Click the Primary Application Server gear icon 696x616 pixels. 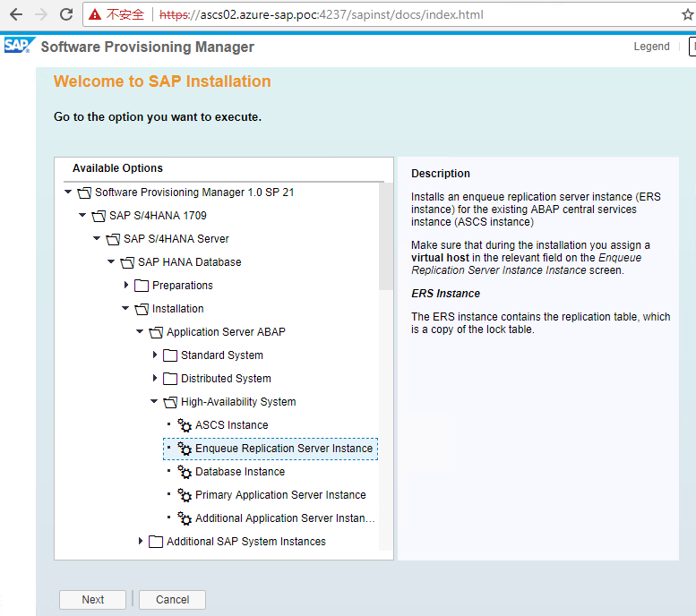pyautogui.click(x=185, y=495)
